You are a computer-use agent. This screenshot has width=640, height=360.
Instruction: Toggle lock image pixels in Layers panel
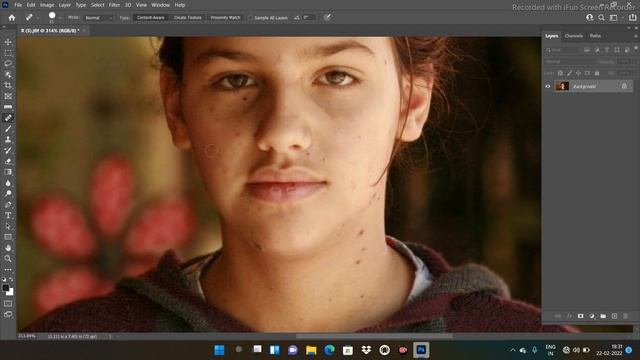pyautogui.click(x=569, y=73)
